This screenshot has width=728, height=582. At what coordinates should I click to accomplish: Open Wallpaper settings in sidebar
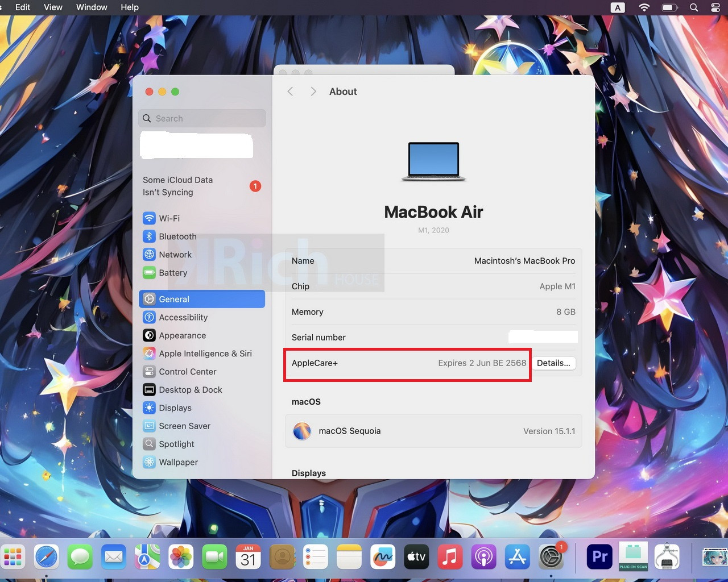click(x=202, y=462)
